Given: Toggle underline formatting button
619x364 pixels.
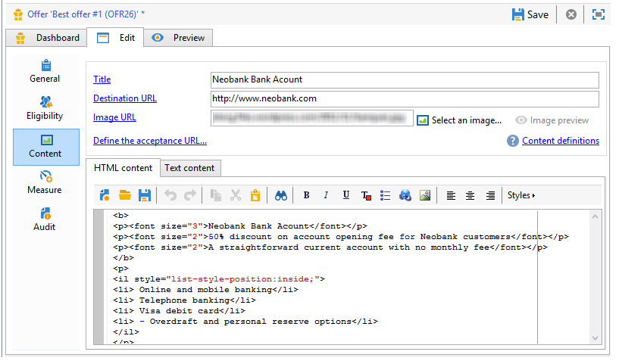Looking at the screenshot, I should tap(346, 195).
